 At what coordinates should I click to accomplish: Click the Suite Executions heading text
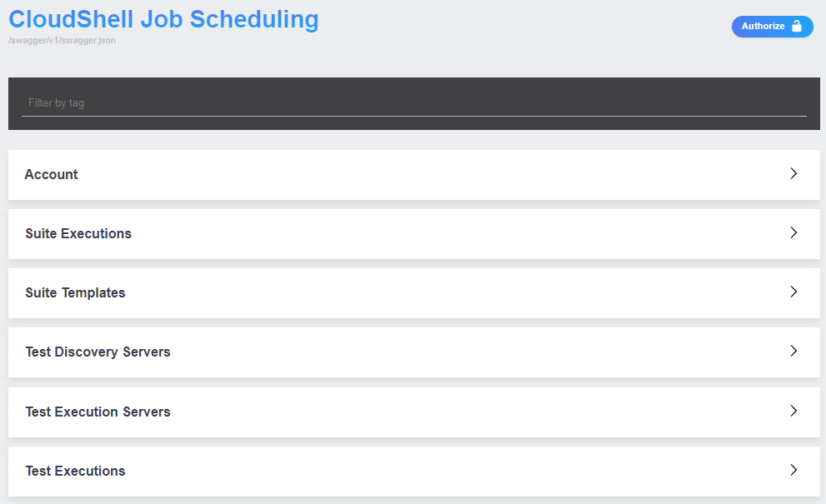(78, 233)
